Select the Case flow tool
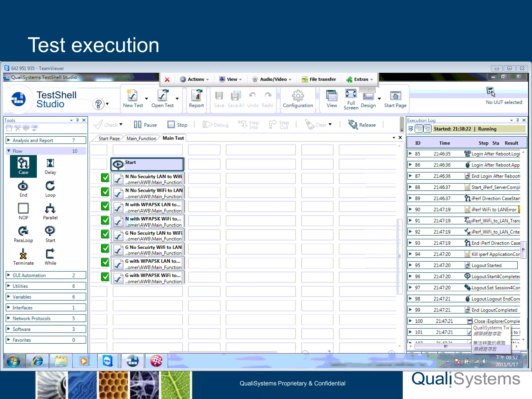Image resolution: width=532 pixels, height=399 pixels. click(x=23, y=166)
